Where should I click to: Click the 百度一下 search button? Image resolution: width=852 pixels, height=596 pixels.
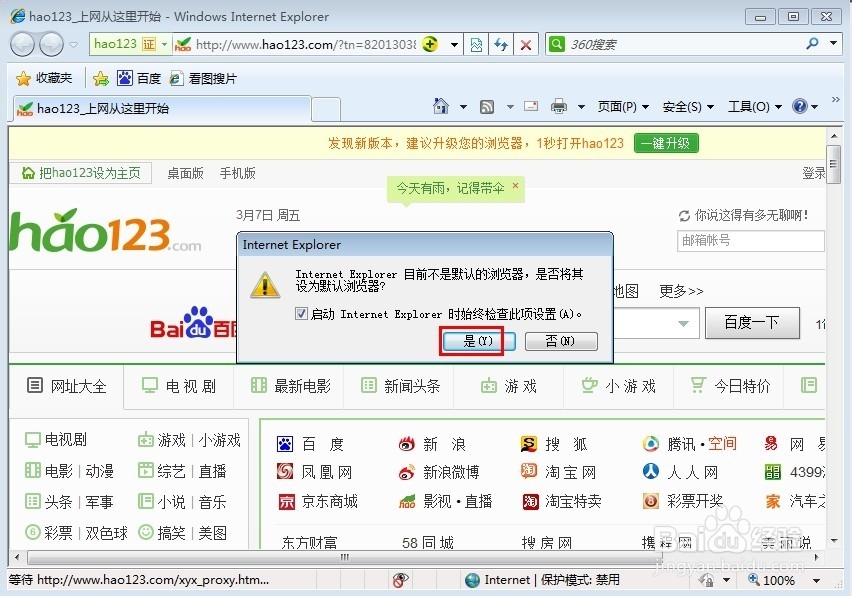[x=751, y=323]
